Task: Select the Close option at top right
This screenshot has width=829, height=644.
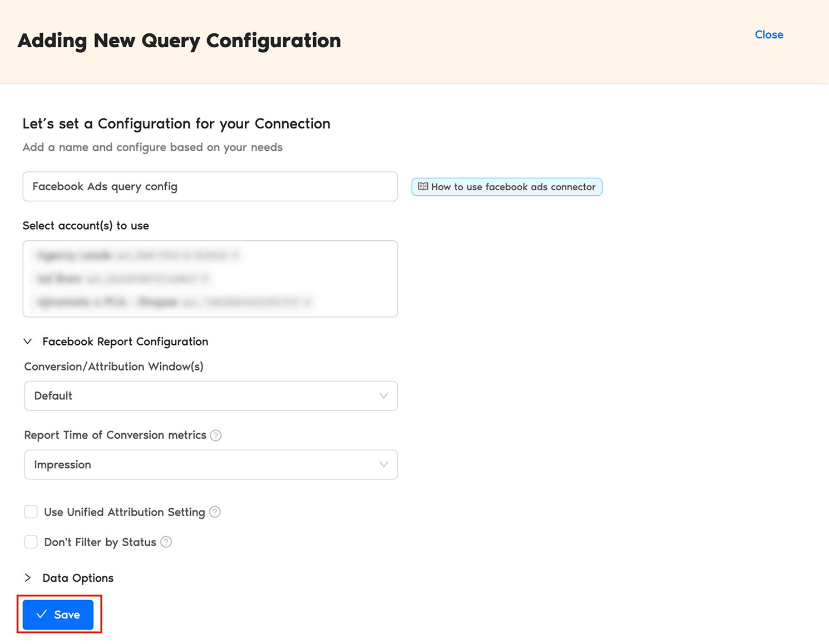Action: [769, 34]
